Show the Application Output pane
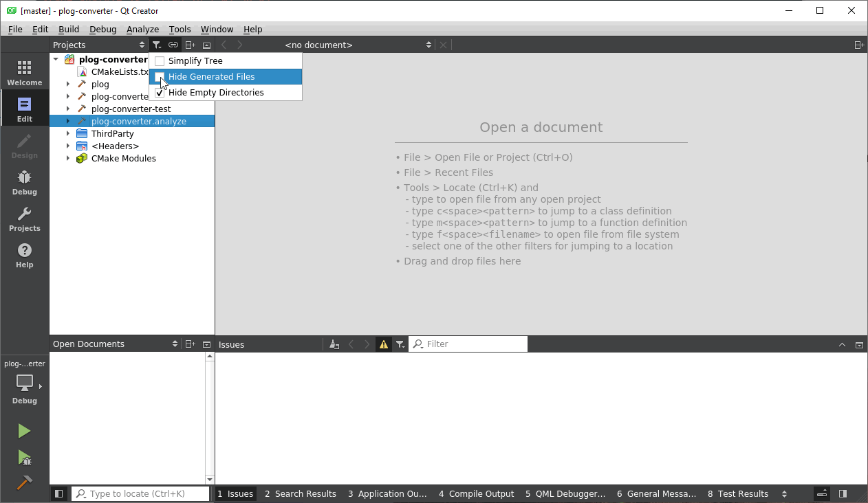 [x=387, y=493]
